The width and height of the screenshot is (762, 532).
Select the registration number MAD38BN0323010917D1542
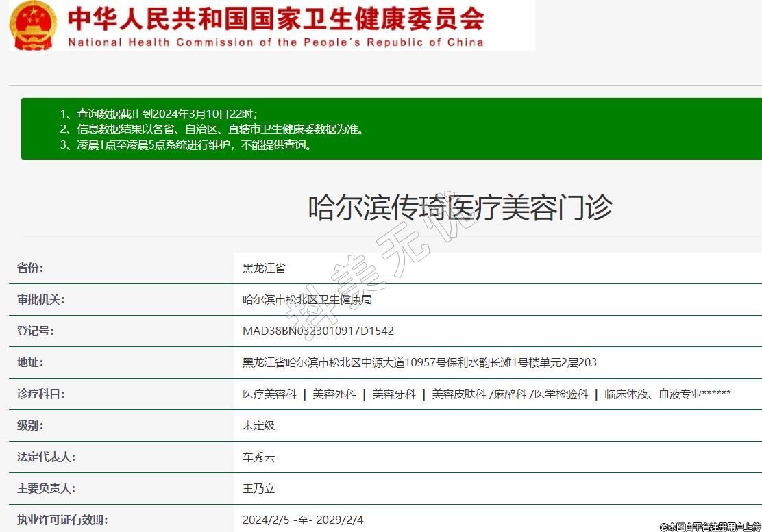click(x=318, y=331)
